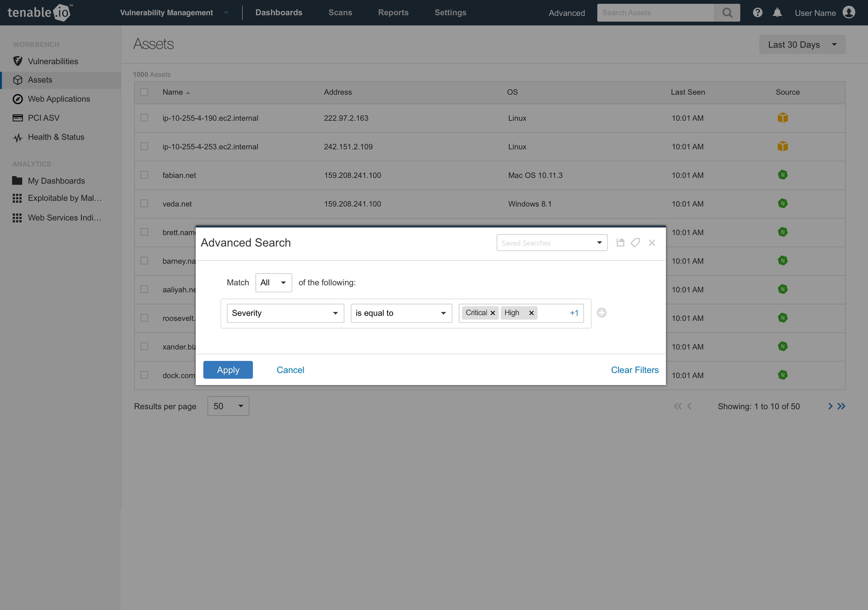
Task: Open Match All dropdown
Action: pos(273,283)
